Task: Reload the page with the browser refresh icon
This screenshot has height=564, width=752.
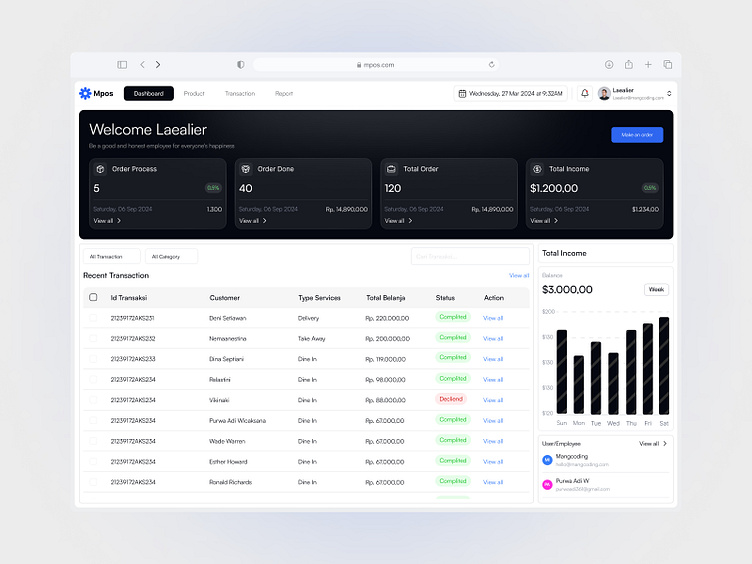Action: 491,65
